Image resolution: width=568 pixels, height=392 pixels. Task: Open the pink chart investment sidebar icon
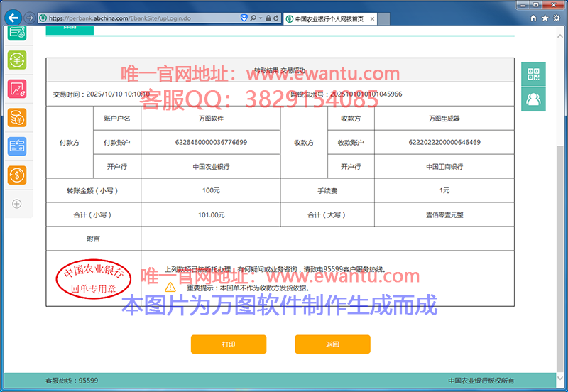17,89
